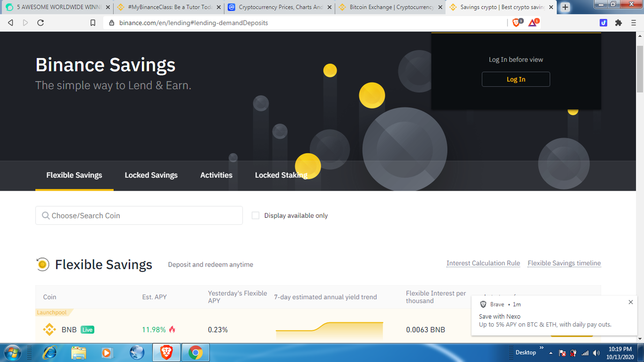This screenshot has width=644, height=362.
Task: Open Windows Explorer from the taskbar
Action: [78, 352]
